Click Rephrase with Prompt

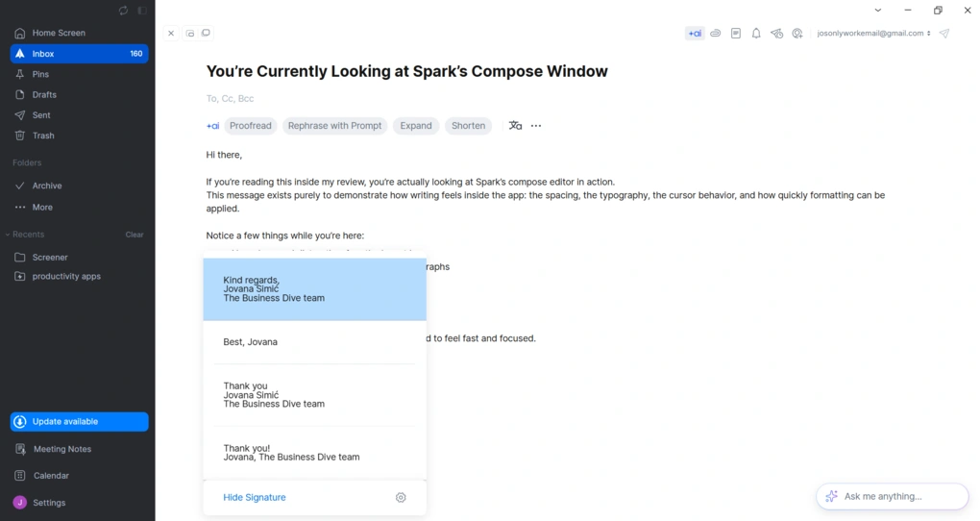tap(334, 126)
